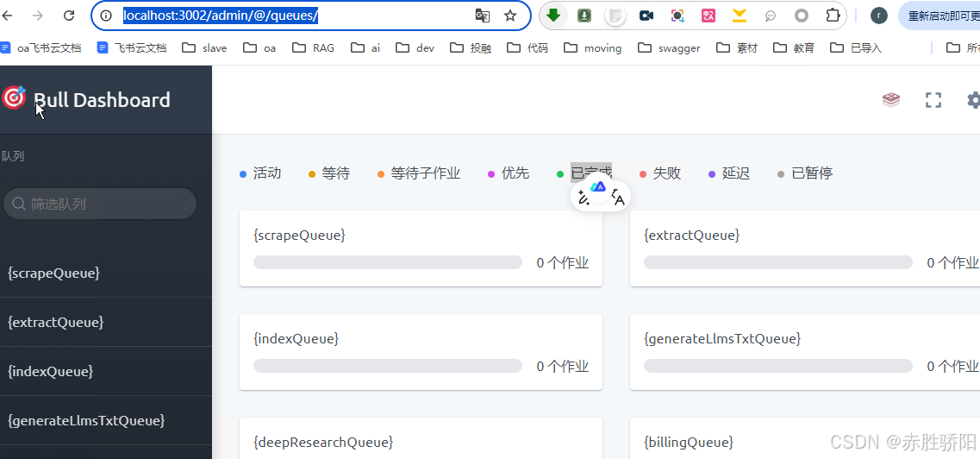Reload the current page

pos(69,16)
